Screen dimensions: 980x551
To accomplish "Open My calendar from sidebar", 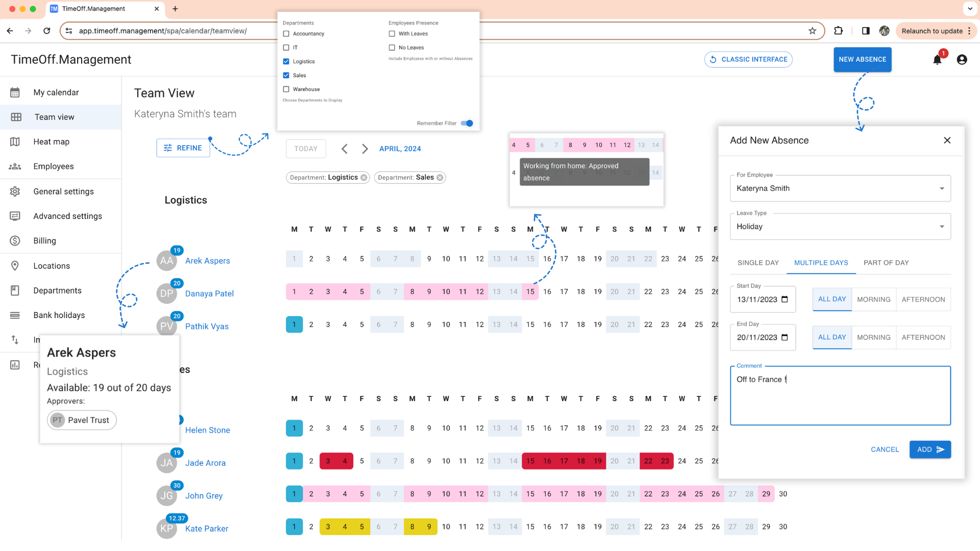I will [56, 92].
